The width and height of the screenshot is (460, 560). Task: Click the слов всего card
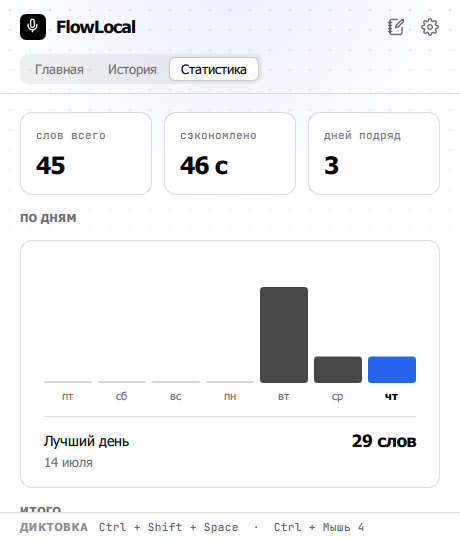coord(86,154)
